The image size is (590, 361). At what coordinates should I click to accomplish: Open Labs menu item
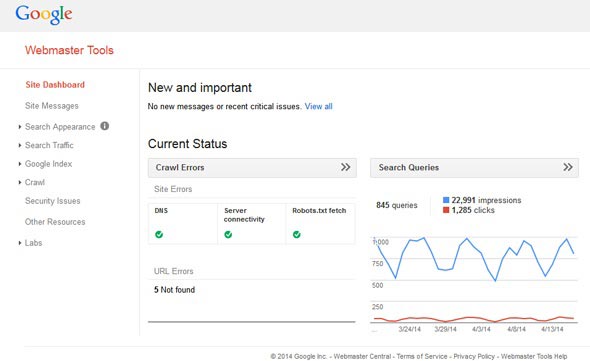pyautogui.click(x=33, y=243)
